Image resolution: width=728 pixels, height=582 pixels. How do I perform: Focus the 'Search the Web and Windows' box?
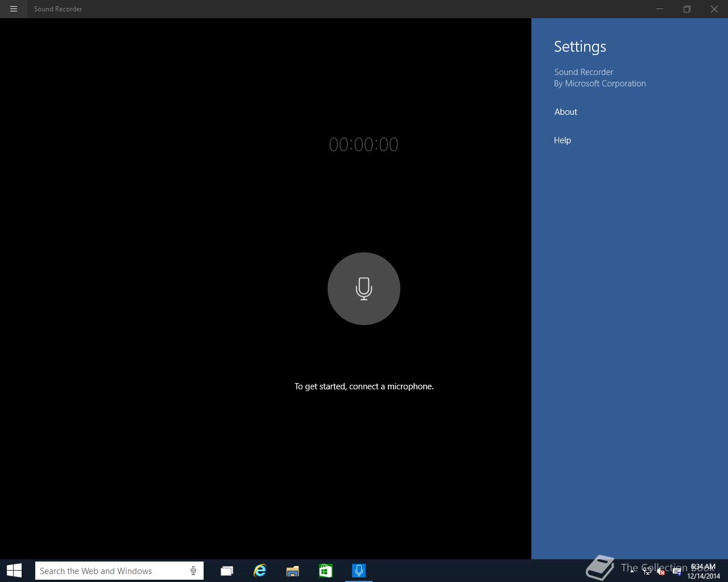[119, 571]
